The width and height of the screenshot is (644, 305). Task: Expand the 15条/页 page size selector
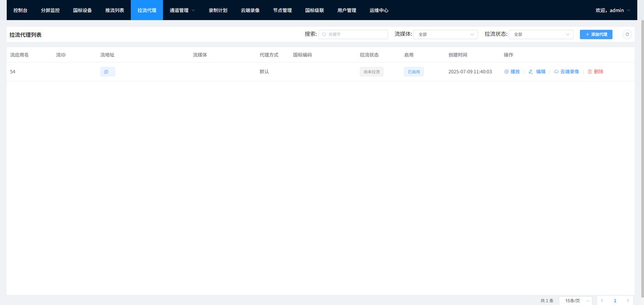[575, 300]
